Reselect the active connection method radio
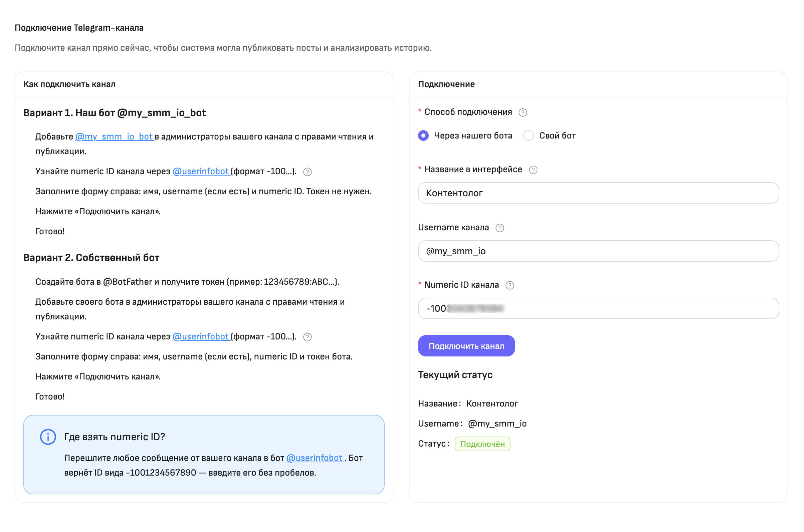This screenshot has height=532, width=804. click(x=423, y=136)
